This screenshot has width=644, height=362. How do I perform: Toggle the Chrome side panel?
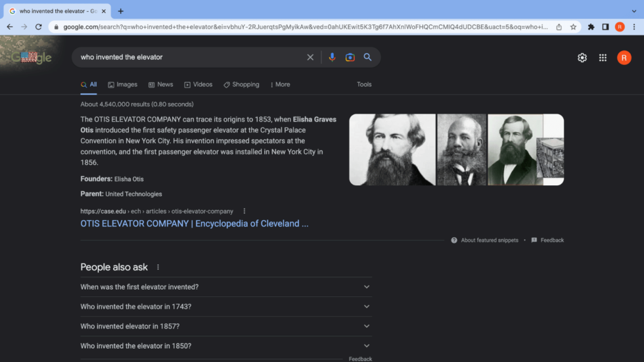(605, 27)
